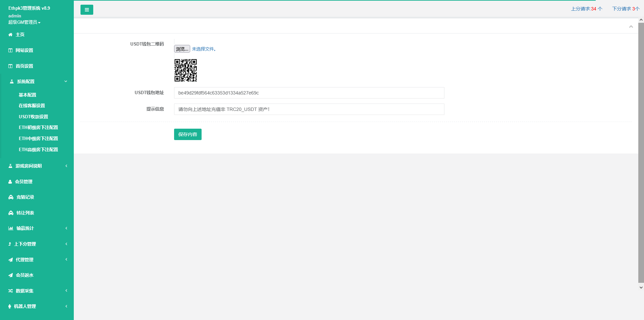Click the user icon beside 会员管理

click(x=10, y=182)
